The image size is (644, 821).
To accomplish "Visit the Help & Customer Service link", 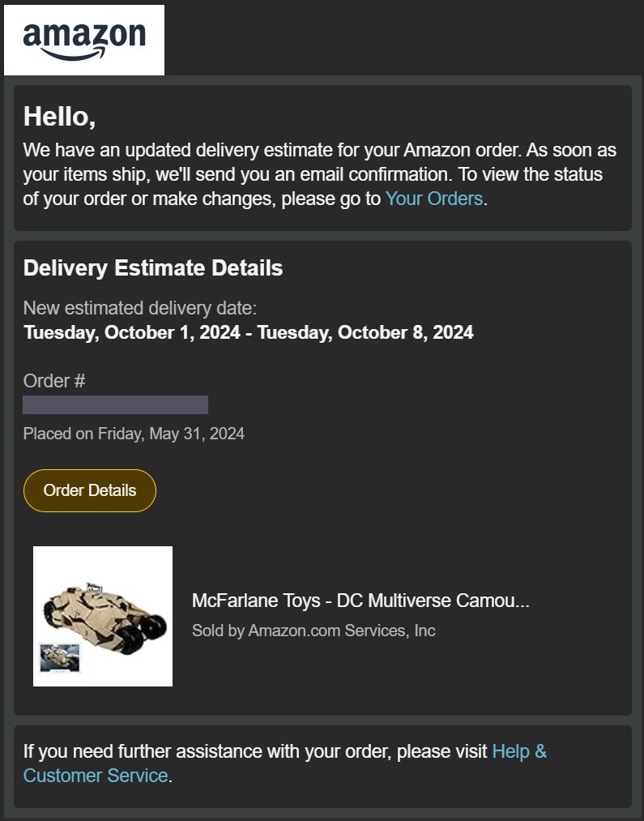I will pos(518,751).
